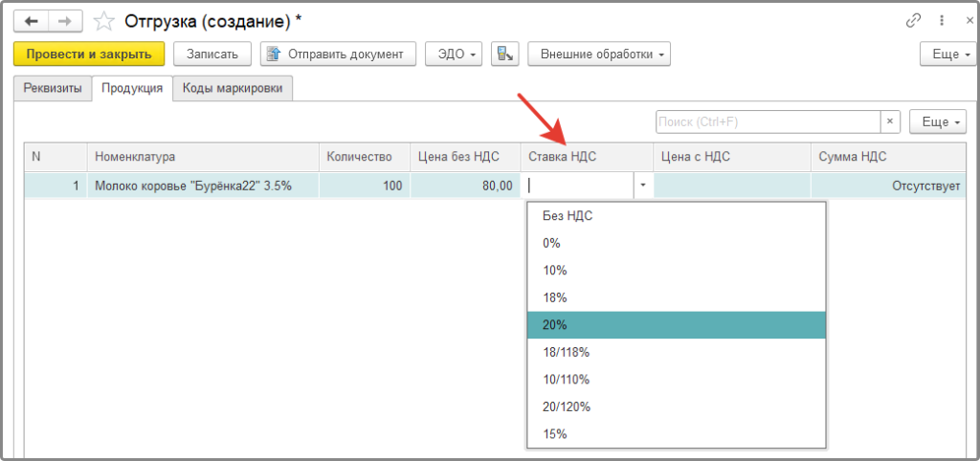Close the Отгрузка form window

(969, 21)
